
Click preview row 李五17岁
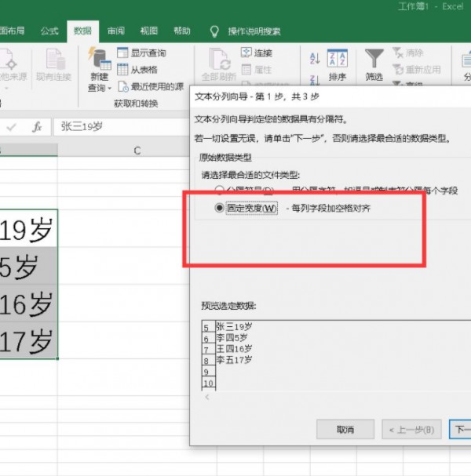click(x=234, y=360)
